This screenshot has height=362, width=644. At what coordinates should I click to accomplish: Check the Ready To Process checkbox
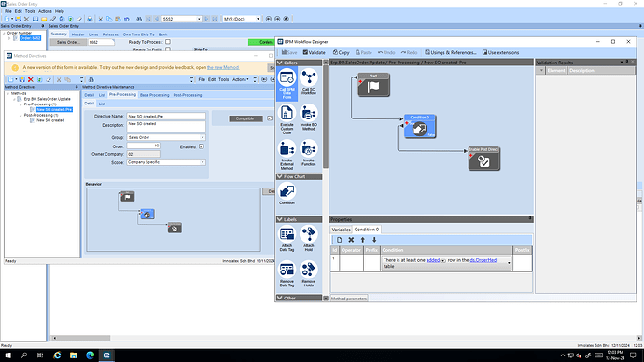click(168, 42)
